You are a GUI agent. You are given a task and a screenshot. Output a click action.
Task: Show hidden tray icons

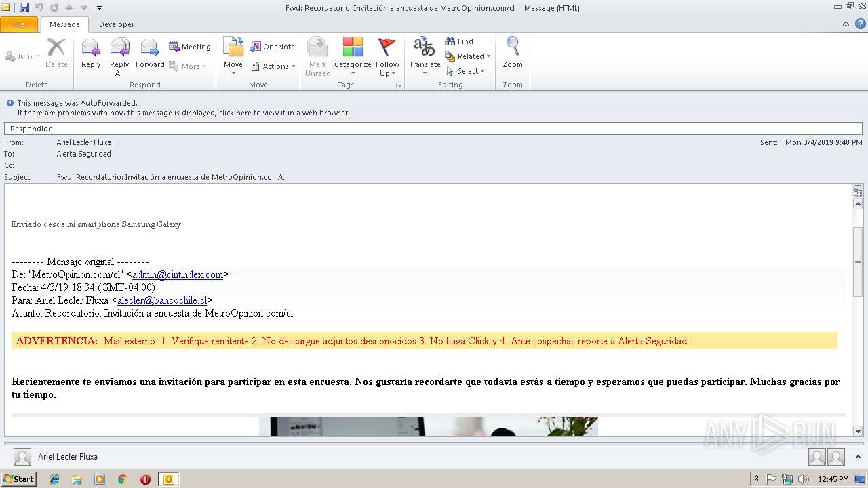click(x=757, y=479)
